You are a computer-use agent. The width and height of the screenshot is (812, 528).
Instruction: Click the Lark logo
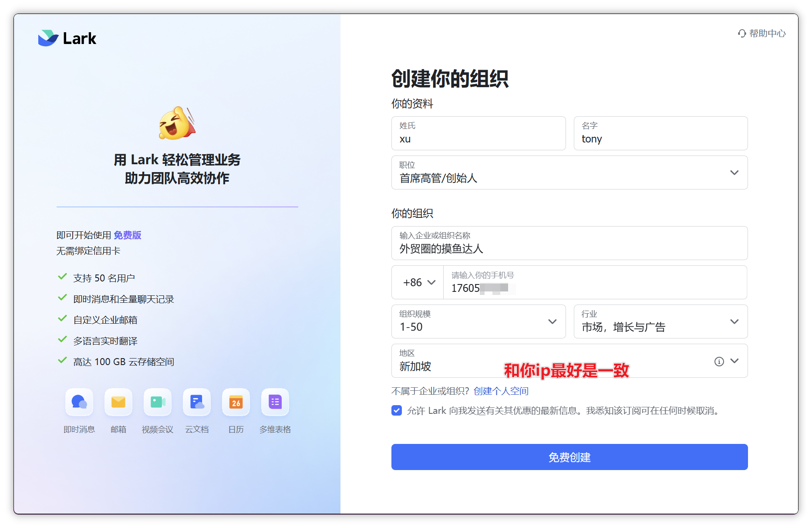pos(67,38)
